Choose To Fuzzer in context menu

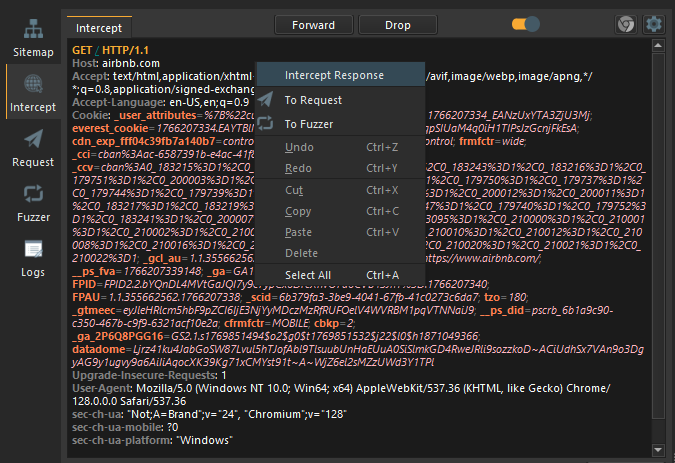[x=341, y=124]
